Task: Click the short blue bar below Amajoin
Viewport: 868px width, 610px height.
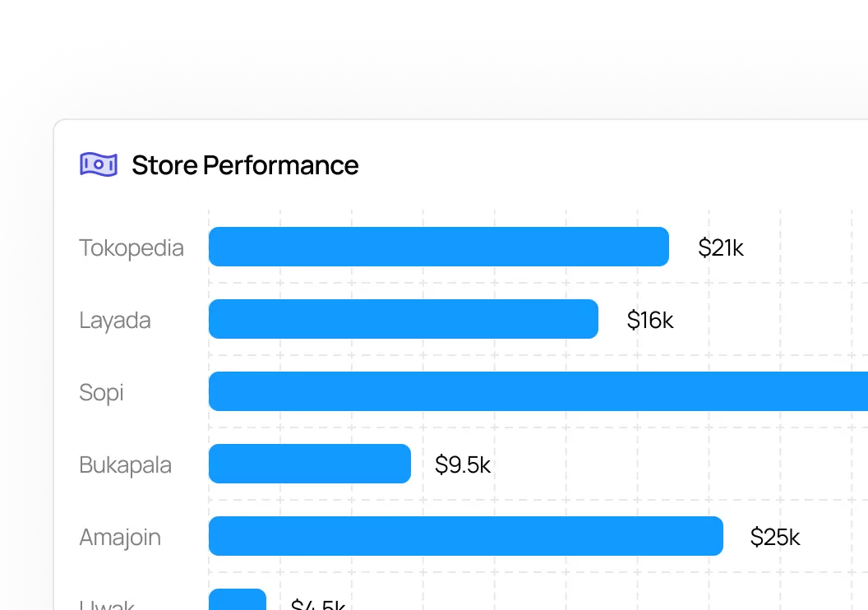Action: pos(238,600)
